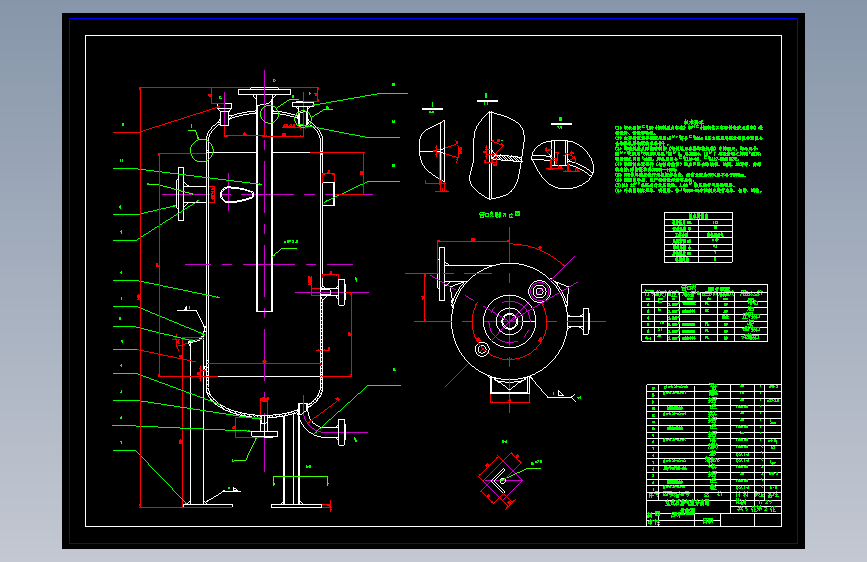Click the small design data table
Screen dimensions: 867x562
pos(698,237)
